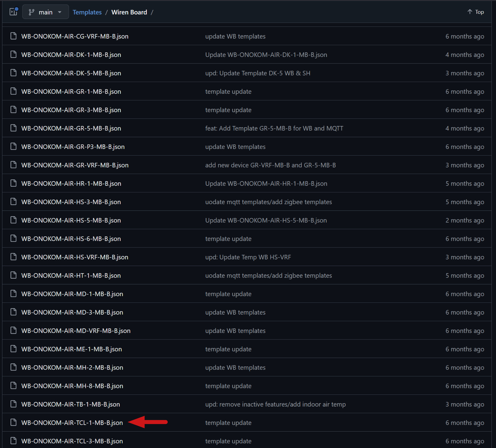Open commit 'Update WB-ONOKOM-AIR-HS-5-MB-B.json'
This screenshot has height=448, width=496.
[x=266, y=220]
